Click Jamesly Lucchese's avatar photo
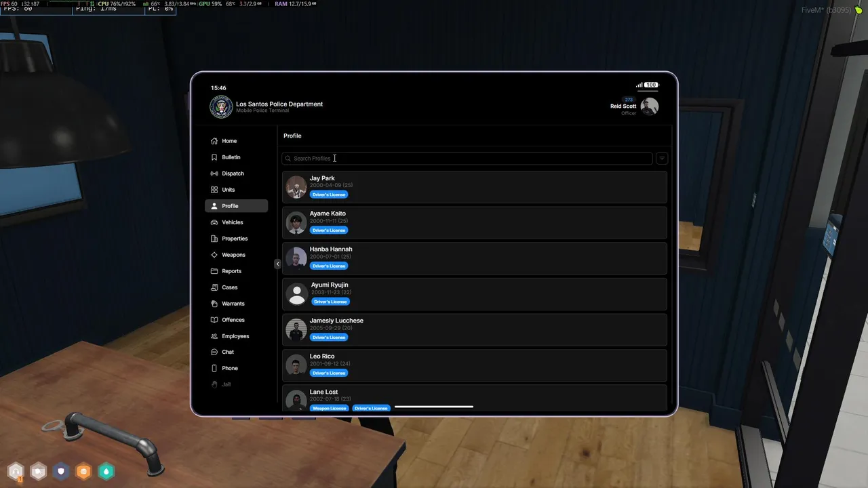The image size is (868, 488). [296, 330]
